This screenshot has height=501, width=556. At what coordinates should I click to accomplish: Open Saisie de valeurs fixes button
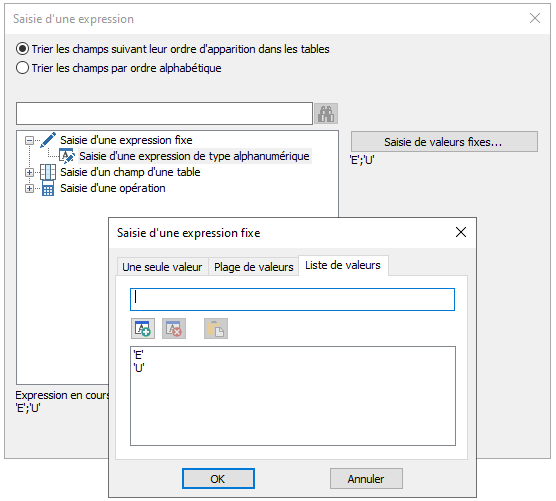[444, 142]
